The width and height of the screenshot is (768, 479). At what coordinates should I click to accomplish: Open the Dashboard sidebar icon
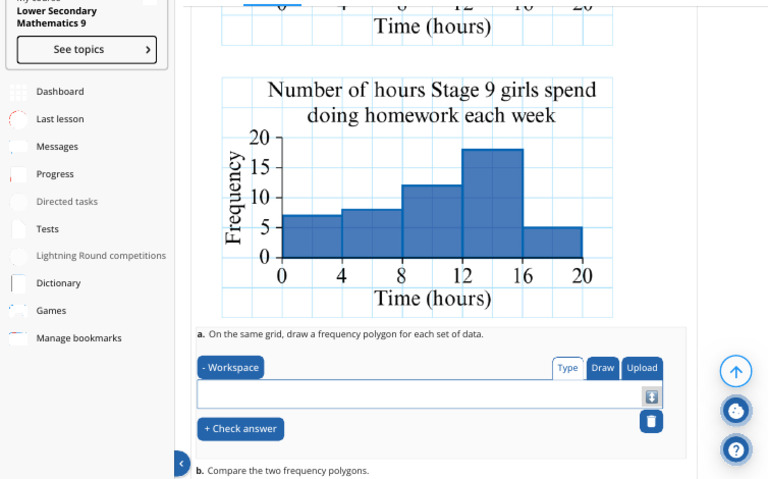[18, 92]
